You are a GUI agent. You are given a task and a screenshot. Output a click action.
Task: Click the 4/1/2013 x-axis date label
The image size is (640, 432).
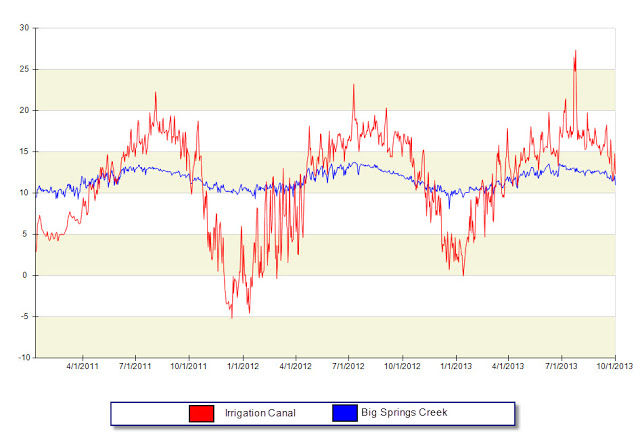click(508, 366)
